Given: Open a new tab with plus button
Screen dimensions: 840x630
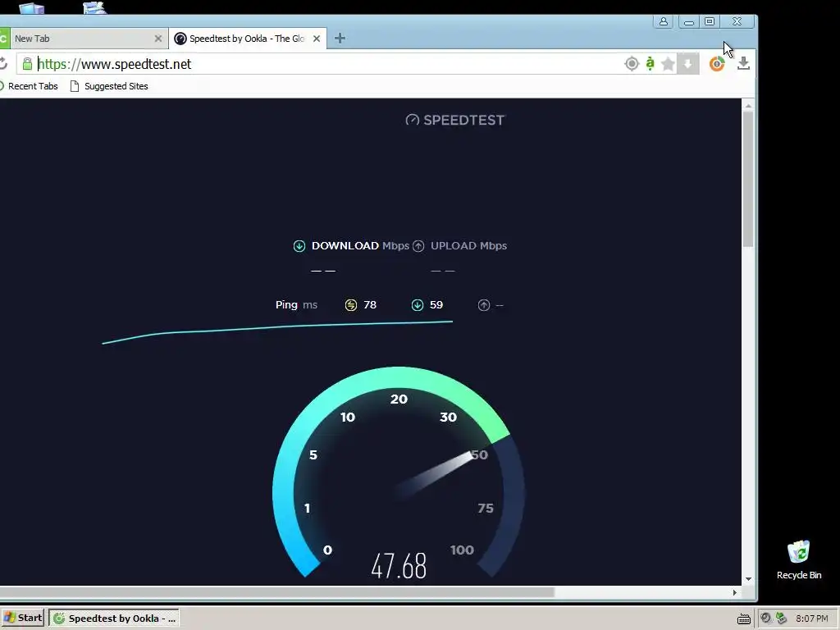Looking at the screenshot, I should 340,38.
